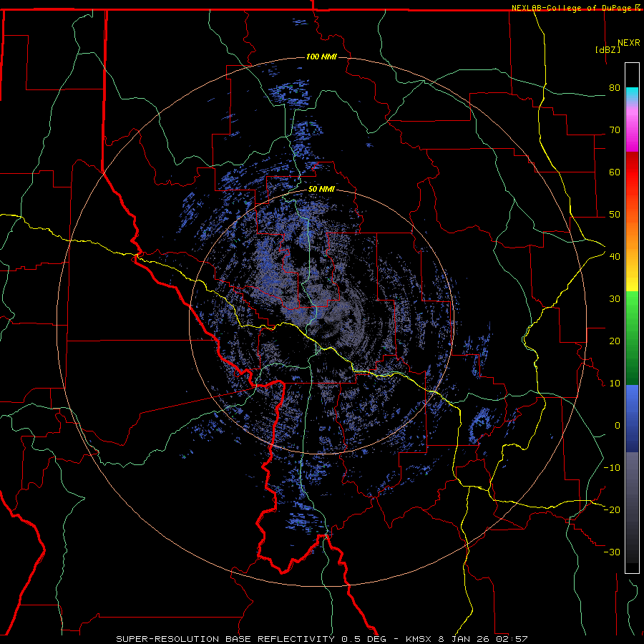Click the 60 dBZ scale value
The width and height of the screenshot is (644, 644).
[615, 172]
